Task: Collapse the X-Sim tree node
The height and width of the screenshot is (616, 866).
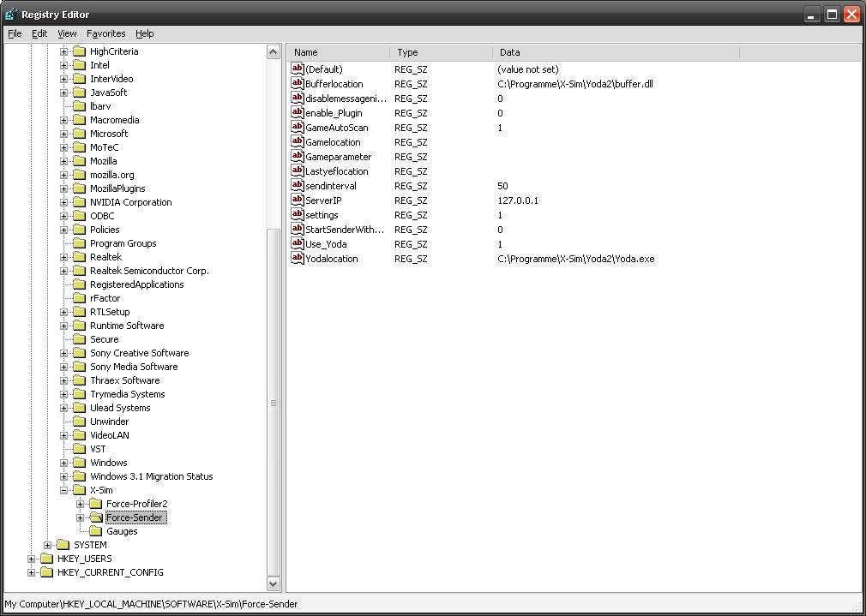Action: pyautogui.click(x=63, y=490)
